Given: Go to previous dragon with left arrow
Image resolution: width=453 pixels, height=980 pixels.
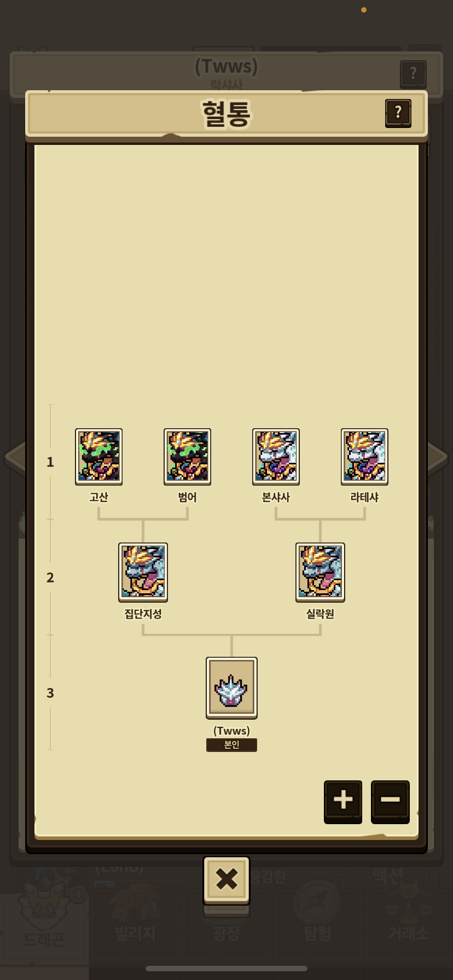Looking at the screenshot, I should coord(15,457).
